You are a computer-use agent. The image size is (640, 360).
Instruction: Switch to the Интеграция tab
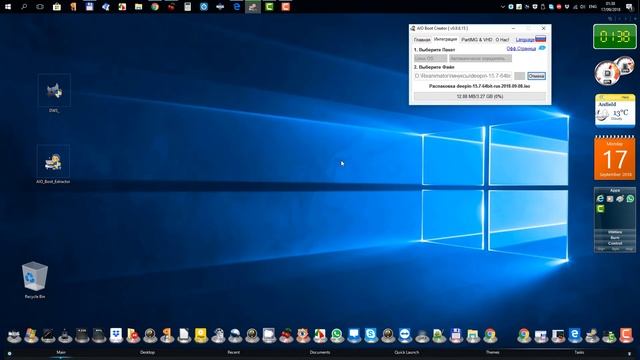pyautogui.click(x=445, y=39)
